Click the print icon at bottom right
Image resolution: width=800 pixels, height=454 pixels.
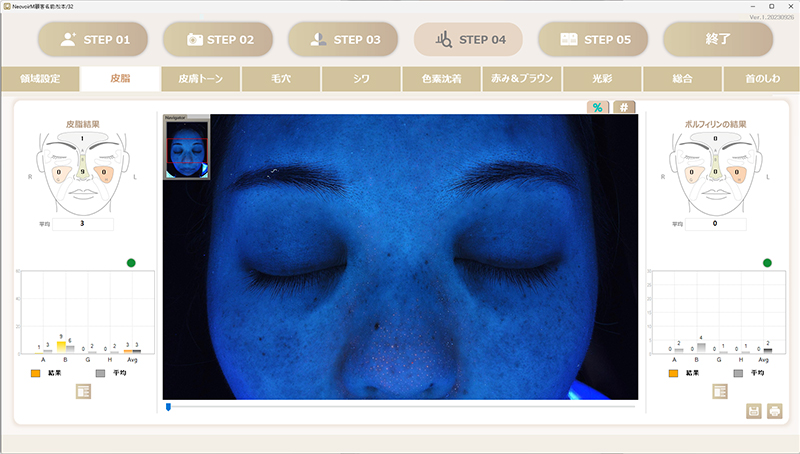(x=774, y=411)
